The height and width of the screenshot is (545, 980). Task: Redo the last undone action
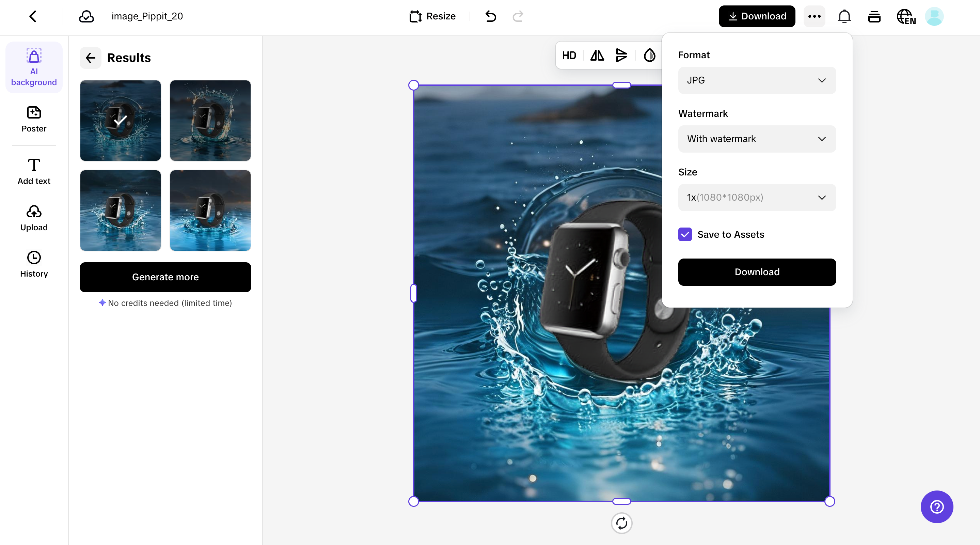(x=518, y=16)
